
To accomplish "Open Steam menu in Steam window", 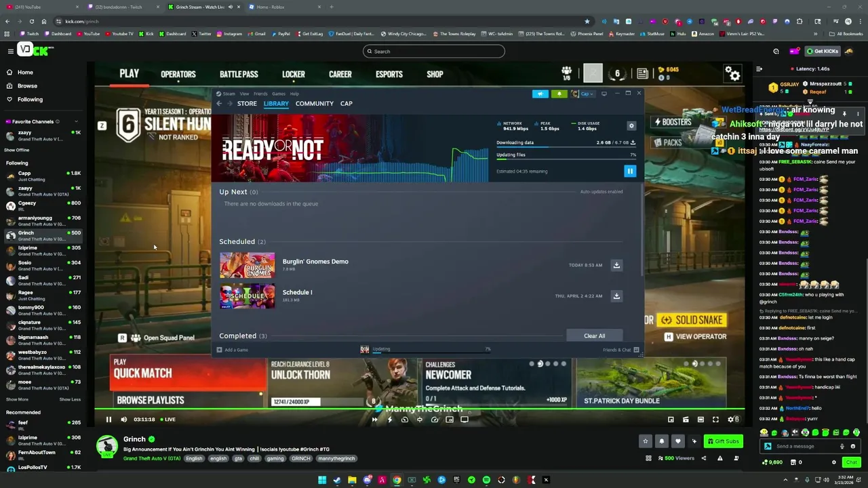I will tap(228, 94).
